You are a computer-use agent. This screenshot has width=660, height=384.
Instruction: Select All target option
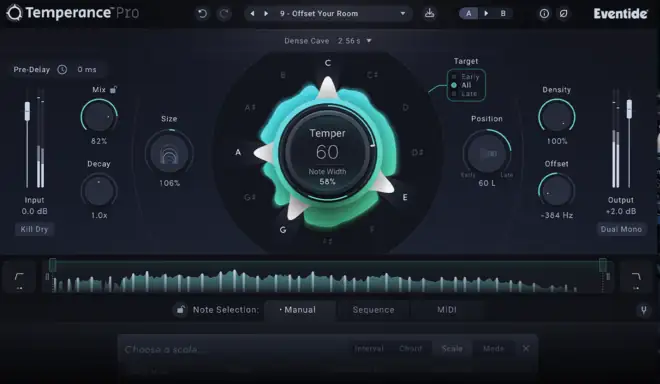click(462, 85)
